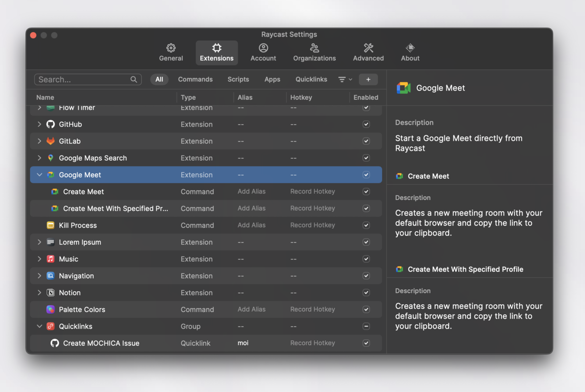Click the extensions Search field
This screenshot has width=585, height=392.
[88, 79]
